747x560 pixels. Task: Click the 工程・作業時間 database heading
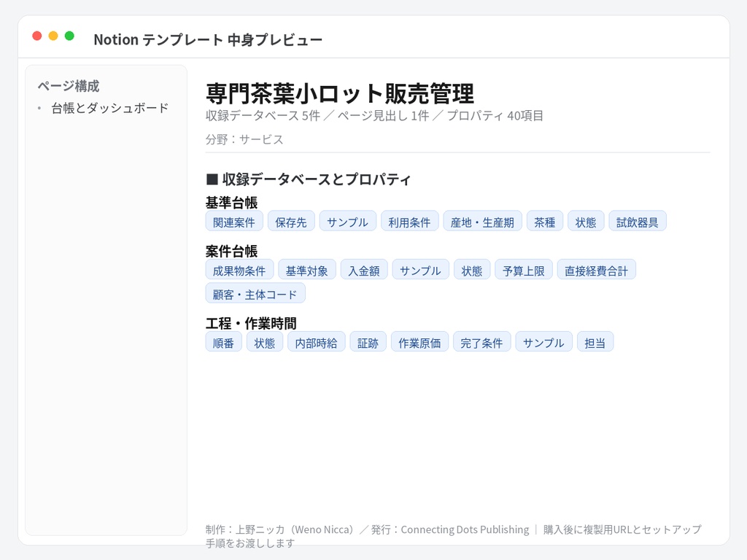click(251, 324)
